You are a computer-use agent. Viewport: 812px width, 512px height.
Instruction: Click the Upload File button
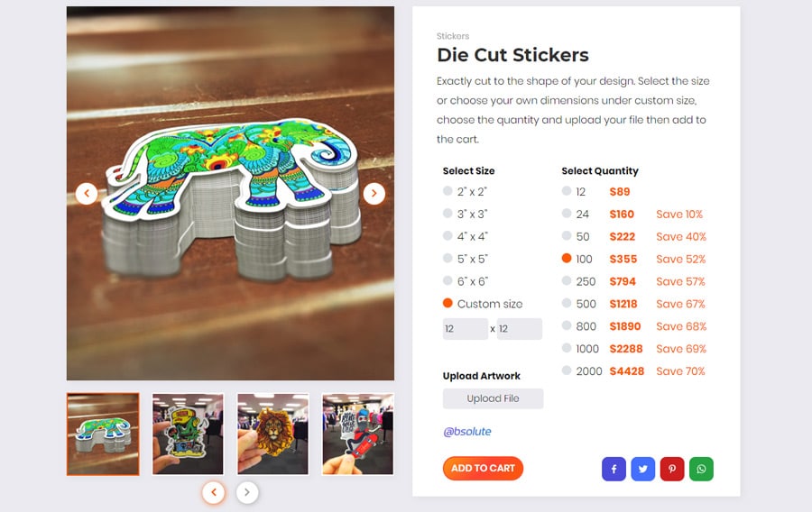pos(493,398)
